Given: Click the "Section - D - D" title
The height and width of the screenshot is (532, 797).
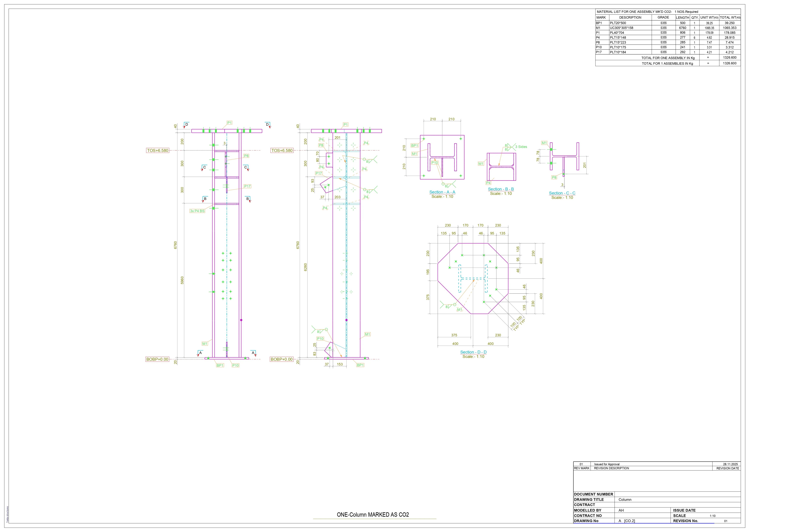Looking at the screenshot, I should [473, 352].
